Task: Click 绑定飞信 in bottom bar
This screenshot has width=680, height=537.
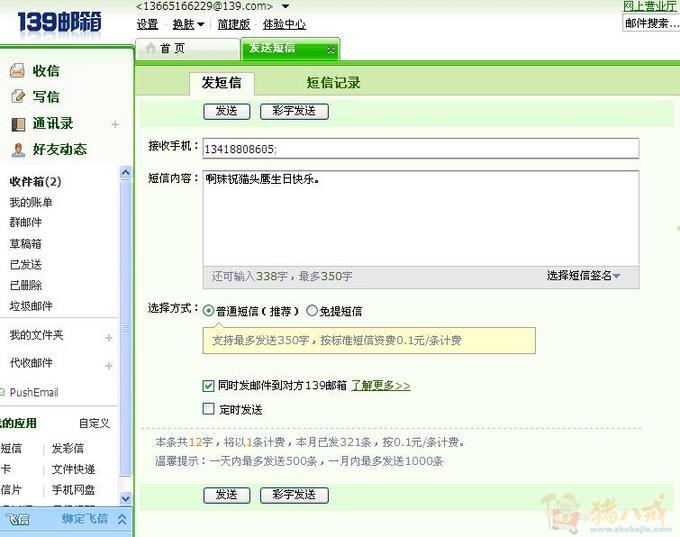Action: pos(85,519)
